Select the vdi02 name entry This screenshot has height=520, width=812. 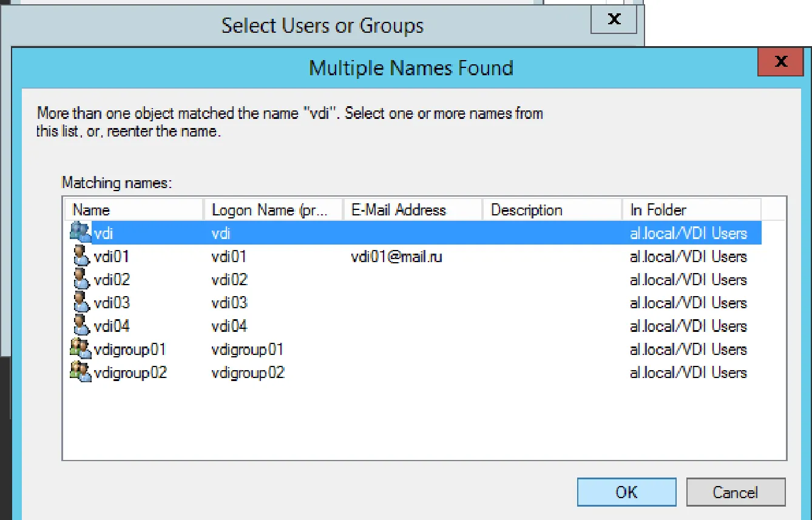[112, 280]
